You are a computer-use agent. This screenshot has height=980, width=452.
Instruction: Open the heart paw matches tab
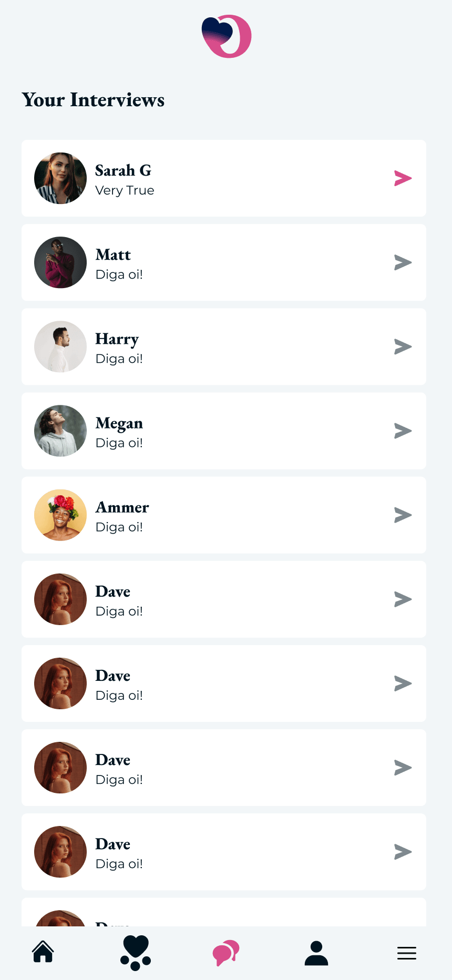(x=136, y=952)
